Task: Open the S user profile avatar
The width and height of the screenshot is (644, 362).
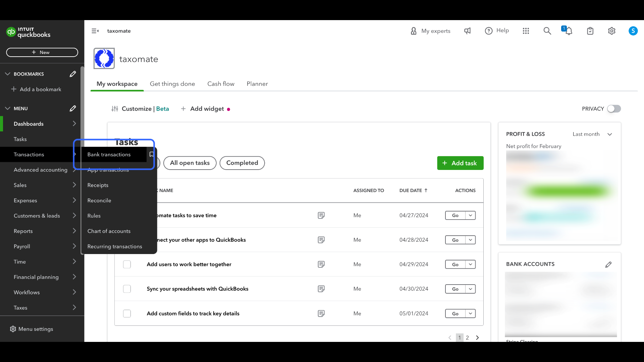Action: tap(633, 31)
